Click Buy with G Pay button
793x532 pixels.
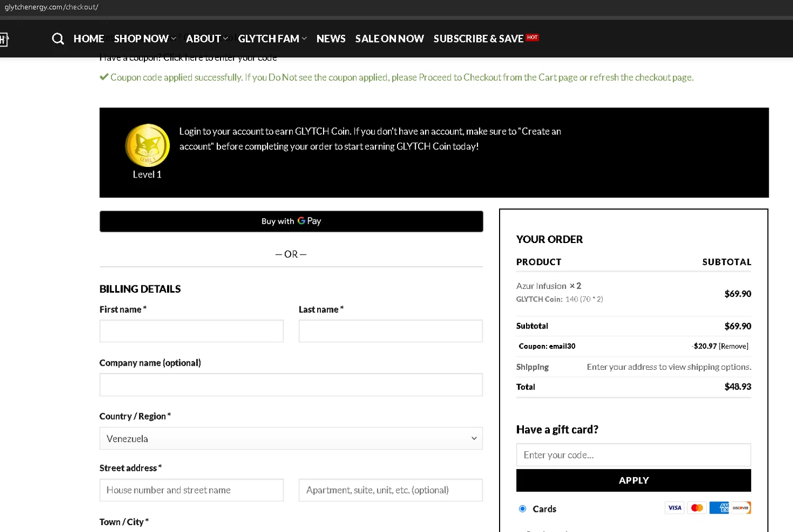click(291, 221)
